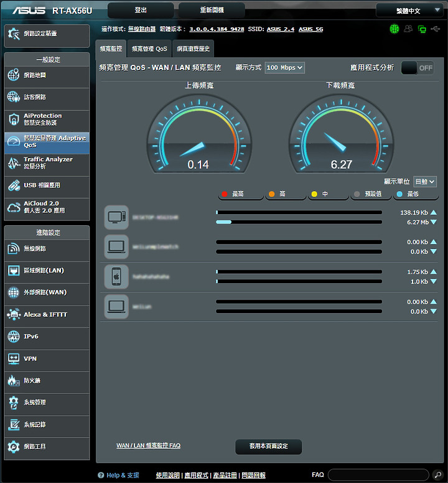Click the 6.27 Mb download bandwidth bar
The height and width of the screenshot is (483, 448).
point(299,222)
